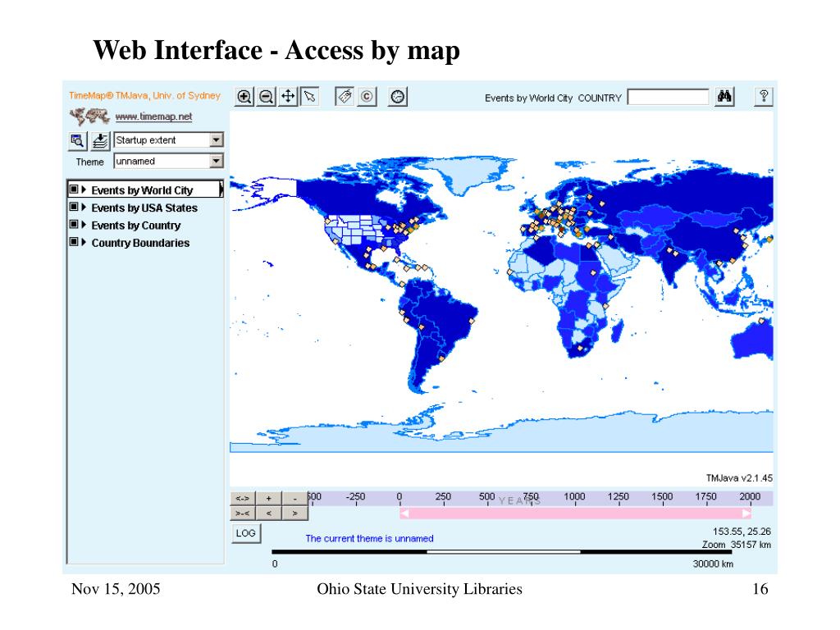This screenshot has height=630, width=840.
Task: Click the '30000 km' scale label
Action: [713, 564]
